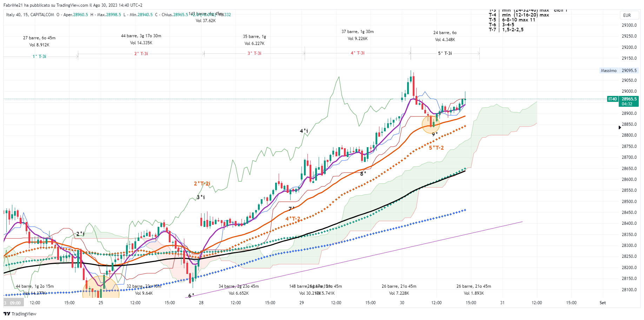
Task: Click the '2°i' marker on the chart
Action: 80,234
